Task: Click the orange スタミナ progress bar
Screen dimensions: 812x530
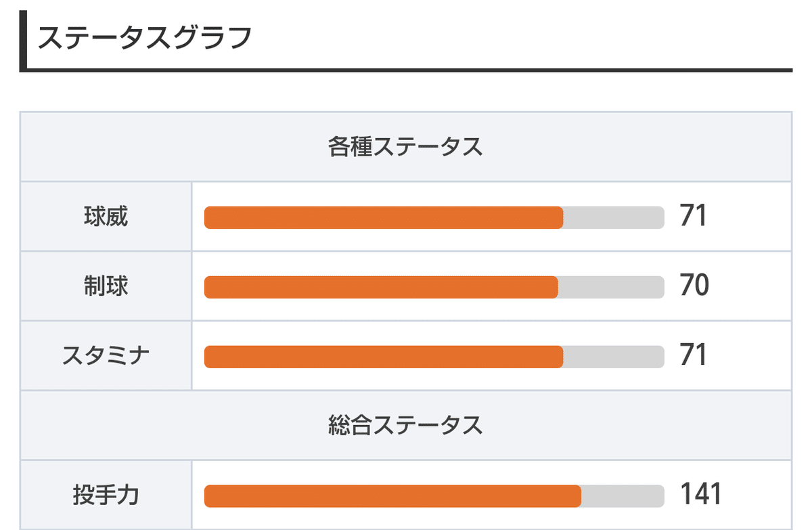Action: click(x=384, y=357)
